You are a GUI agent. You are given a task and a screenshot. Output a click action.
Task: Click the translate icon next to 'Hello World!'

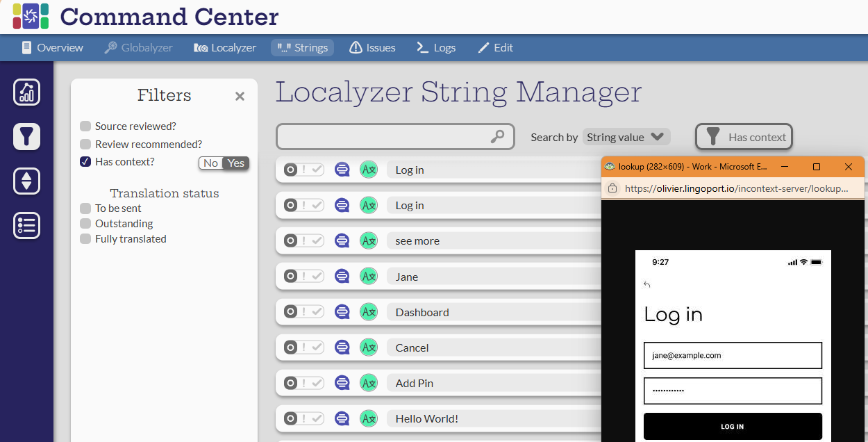pos(369,418)
